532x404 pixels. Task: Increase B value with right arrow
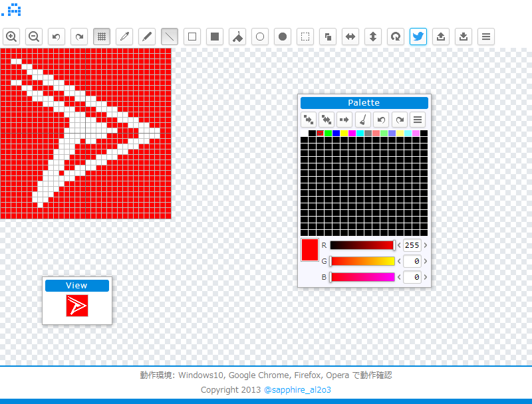[x=426, y=277]
